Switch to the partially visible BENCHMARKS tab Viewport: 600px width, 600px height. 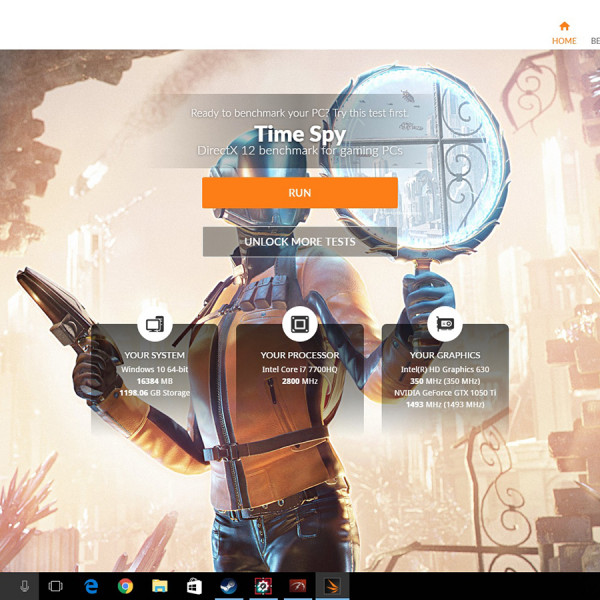(594, 41)
